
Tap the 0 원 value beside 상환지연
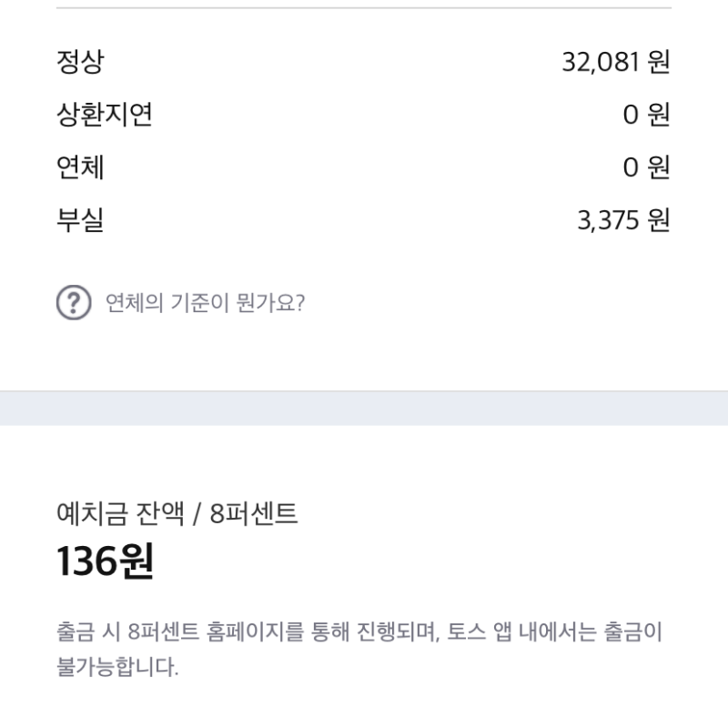[x=646, y=115]
